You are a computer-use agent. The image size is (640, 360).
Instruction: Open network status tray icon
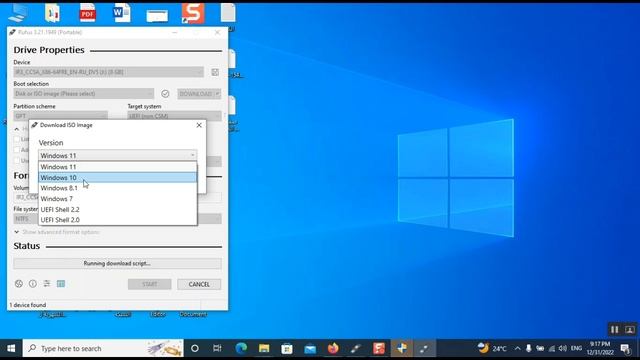[552, 348]
